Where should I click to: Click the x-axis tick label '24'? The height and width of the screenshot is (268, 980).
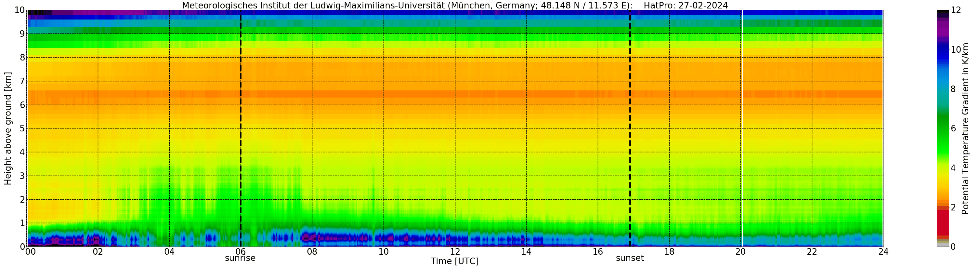pos(883,252)
